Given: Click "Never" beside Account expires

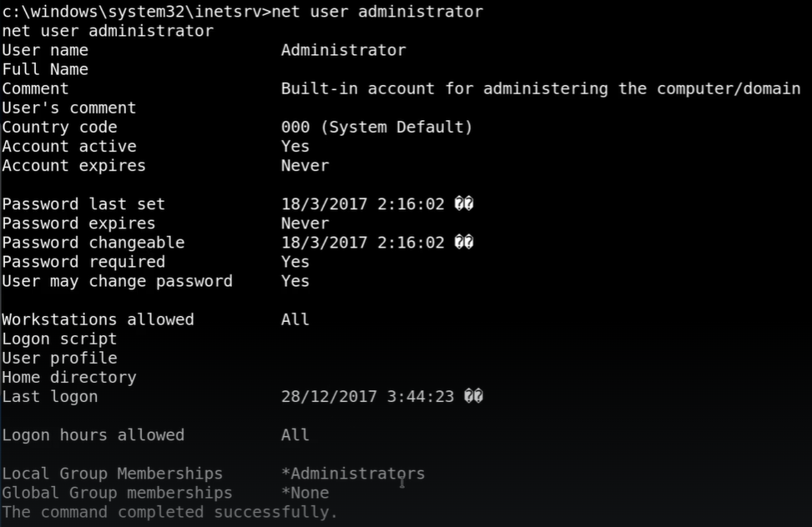Looking at the screenshot, I should click(305, 165).
